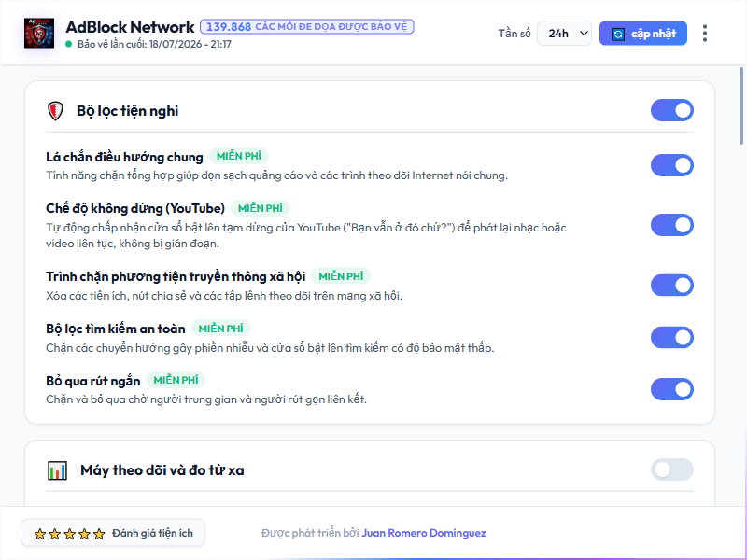Click the Bảo vệ lần cuối: 18/07/2026 text

pos(154,44)
